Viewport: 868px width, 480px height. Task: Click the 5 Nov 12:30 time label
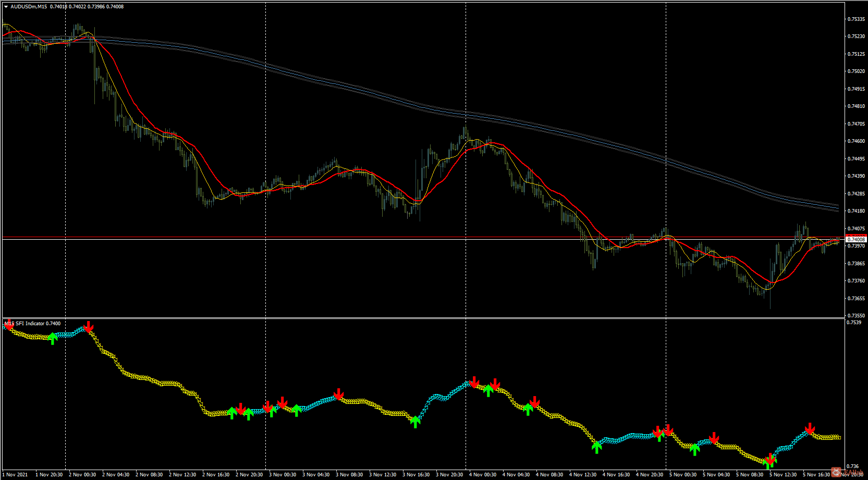click(783, 475)
